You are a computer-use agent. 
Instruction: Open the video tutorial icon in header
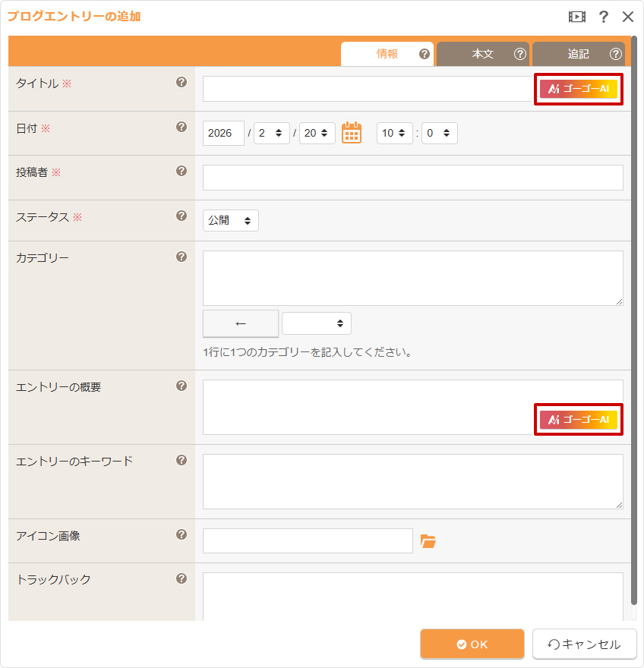tap(577, 17)
